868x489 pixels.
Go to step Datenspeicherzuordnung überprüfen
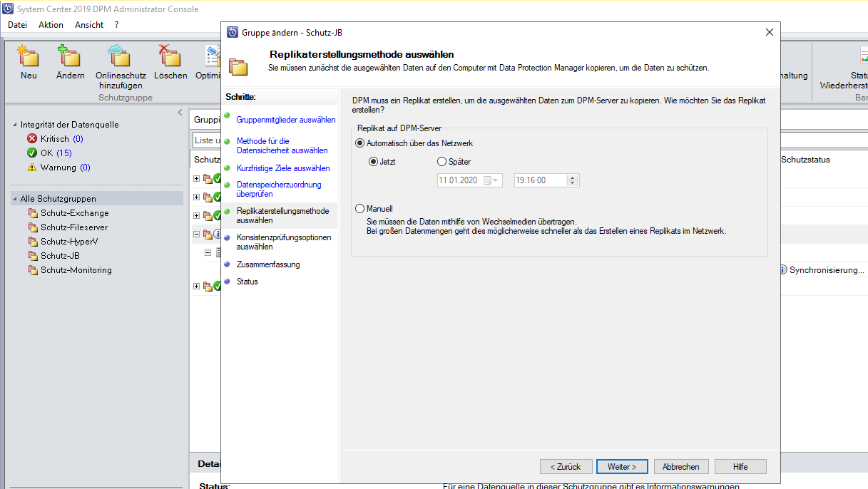pos(279,189)
